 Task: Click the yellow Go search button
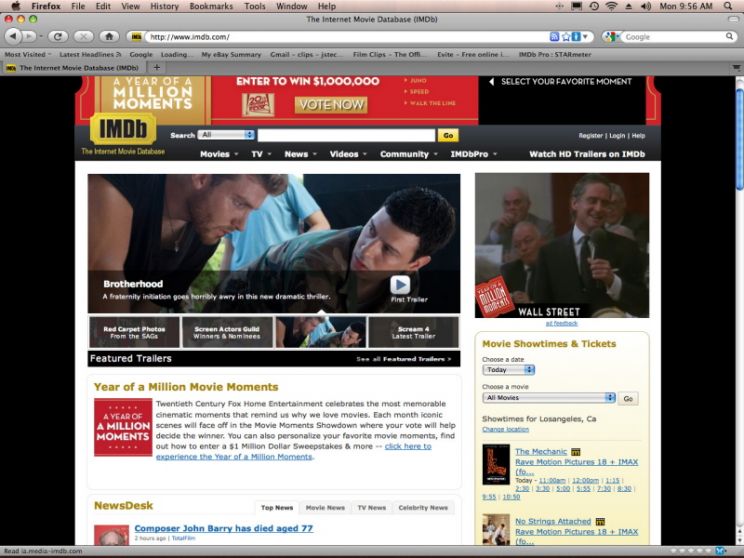tap(448, 135)
